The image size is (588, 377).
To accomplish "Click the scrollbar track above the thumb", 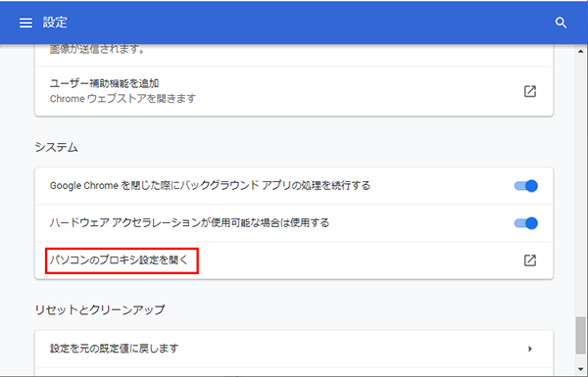I will 580,185.
